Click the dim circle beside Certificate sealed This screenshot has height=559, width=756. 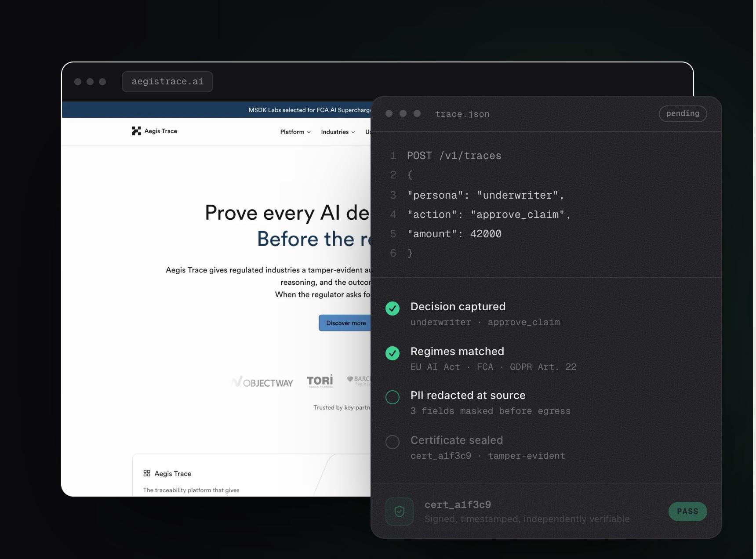click(x=393, y=442)
